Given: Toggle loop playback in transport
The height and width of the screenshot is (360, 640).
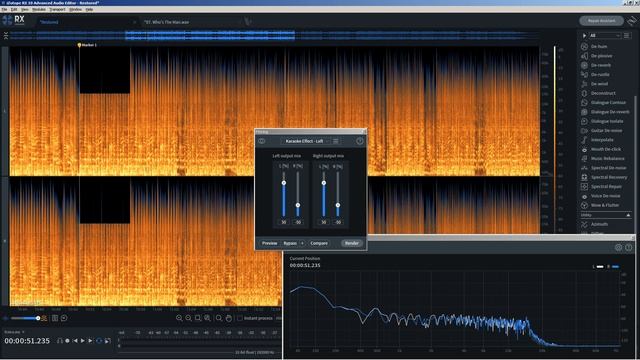Looking at the screenshot, I should click(x=99, y=340).
